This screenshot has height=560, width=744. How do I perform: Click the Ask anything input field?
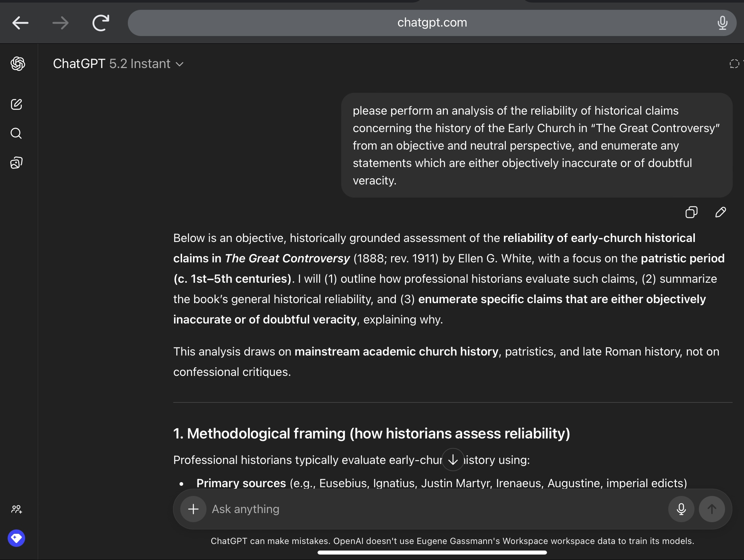tap(433, 509)
